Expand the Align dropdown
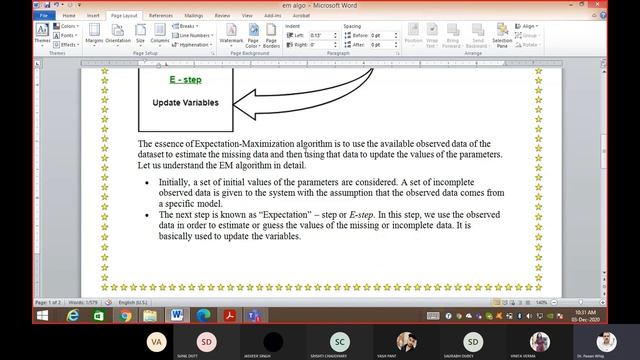This screenshot has height=360, width=640. click(527, 26)
